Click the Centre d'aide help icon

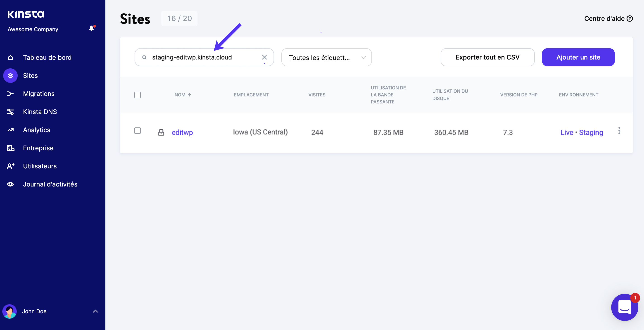pyautogui.click(x=630, y=19)
